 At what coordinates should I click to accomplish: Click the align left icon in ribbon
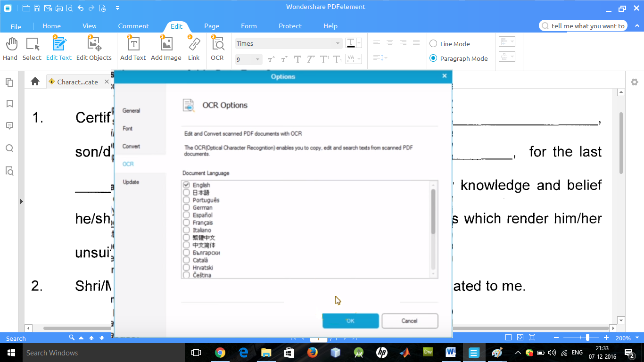click(x=377, y=42)
